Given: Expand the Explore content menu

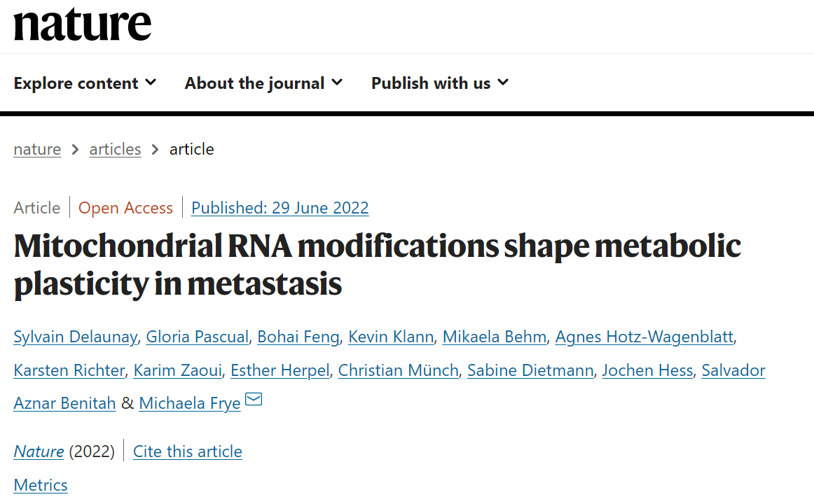Looking at the screenshot, I should click(85, 83).
